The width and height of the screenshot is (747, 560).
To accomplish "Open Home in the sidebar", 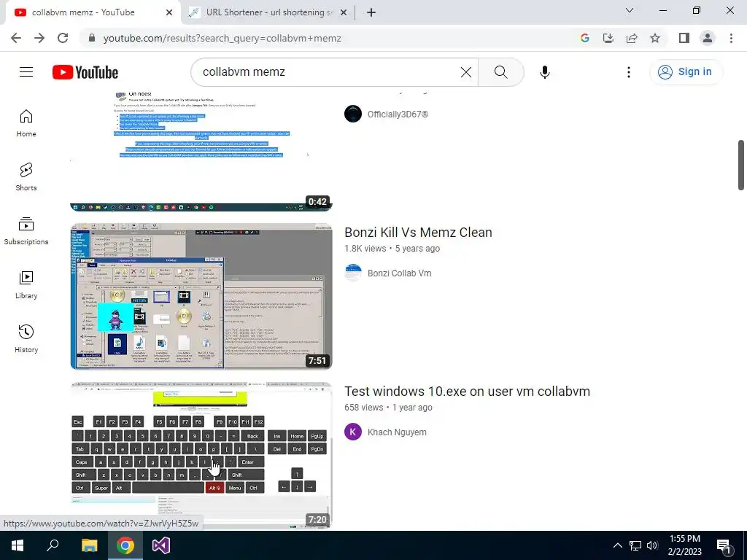I will 26,122.
